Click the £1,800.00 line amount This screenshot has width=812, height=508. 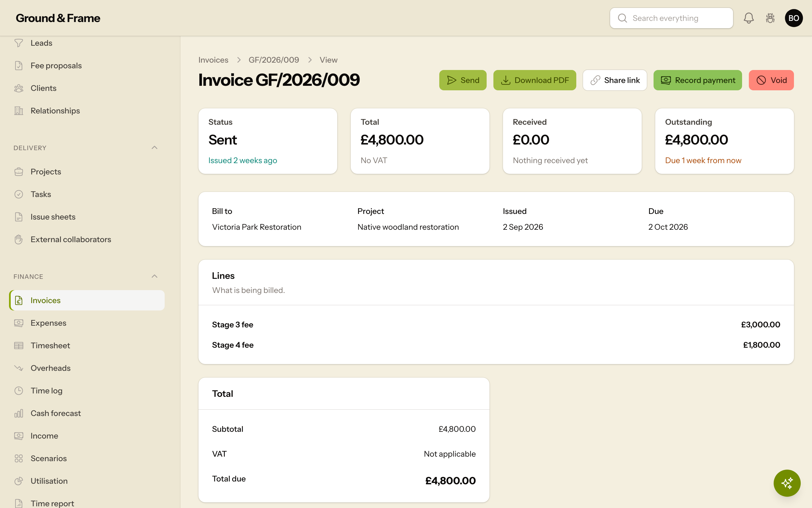tap(761, 345)
